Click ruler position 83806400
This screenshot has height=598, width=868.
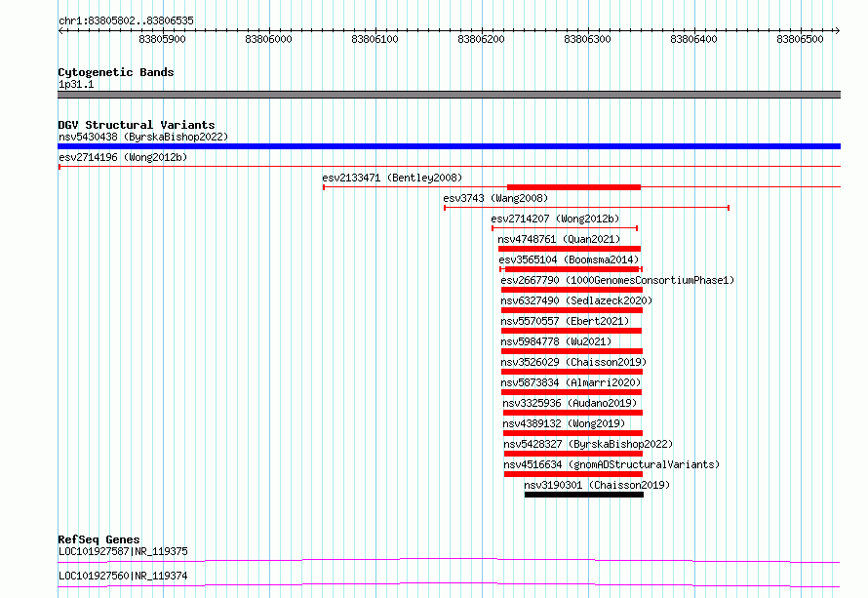pyautogui.click(x=693, y=39)
